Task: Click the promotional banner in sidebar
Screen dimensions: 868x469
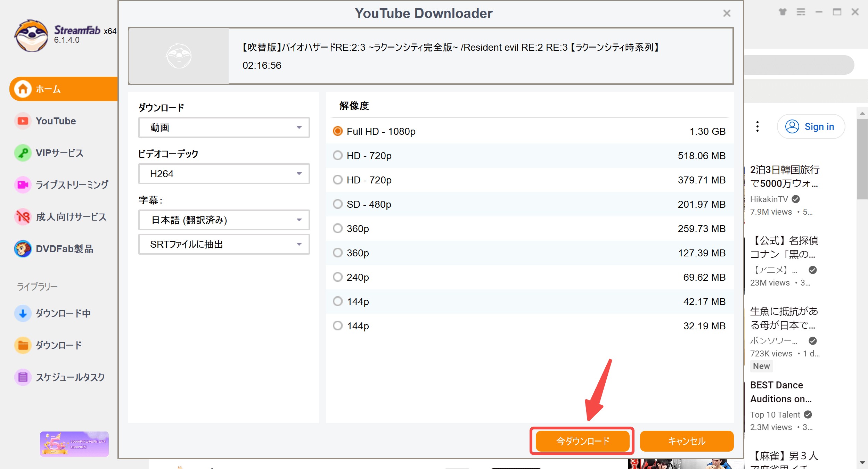Action: pos(74,444)
